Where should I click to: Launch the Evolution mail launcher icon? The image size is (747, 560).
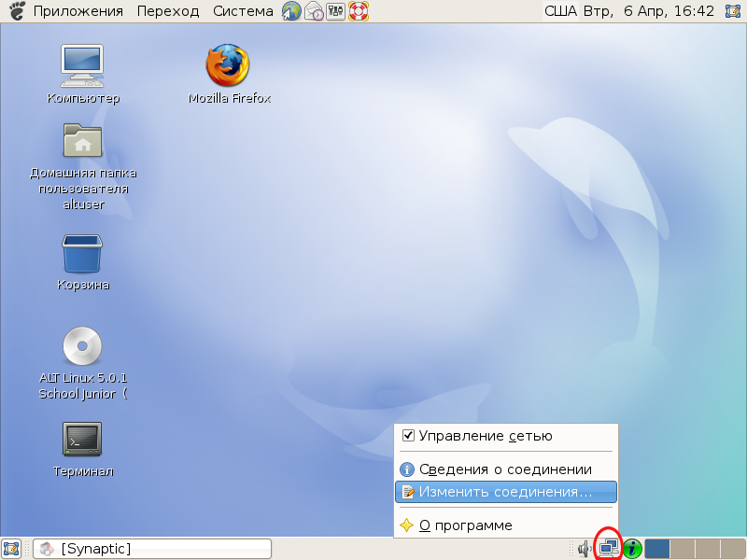click(314, 11)
